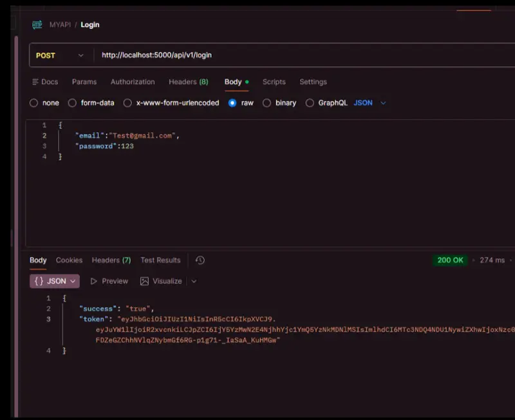Switch to the Authorization tab
Screen dimensions: 515x420
coord(133,82)
